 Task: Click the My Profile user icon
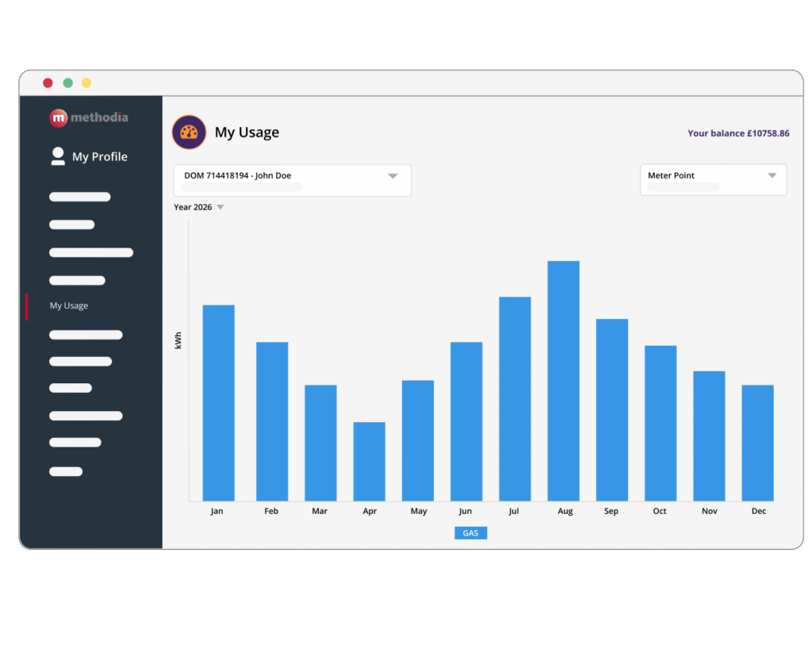[58, 156]
